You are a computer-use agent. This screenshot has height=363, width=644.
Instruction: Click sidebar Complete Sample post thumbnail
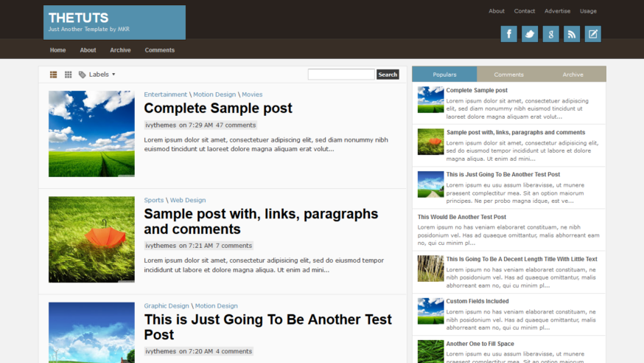[x=431, y=100]
